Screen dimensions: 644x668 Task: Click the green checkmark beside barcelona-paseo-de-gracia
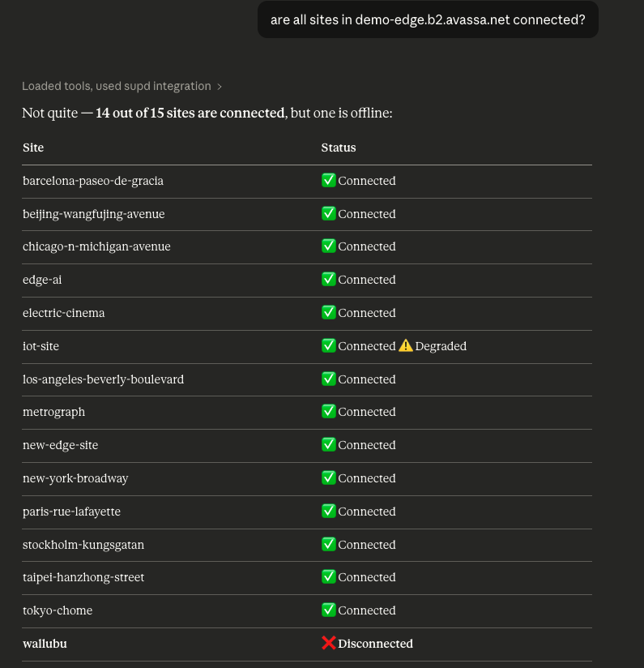click(329, 180)
